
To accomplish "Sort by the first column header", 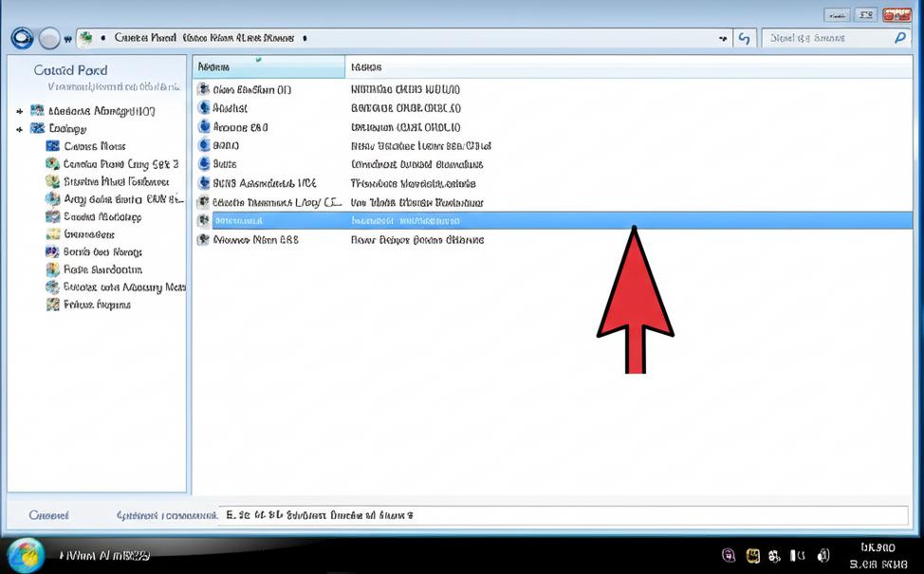I will point(268,67).
